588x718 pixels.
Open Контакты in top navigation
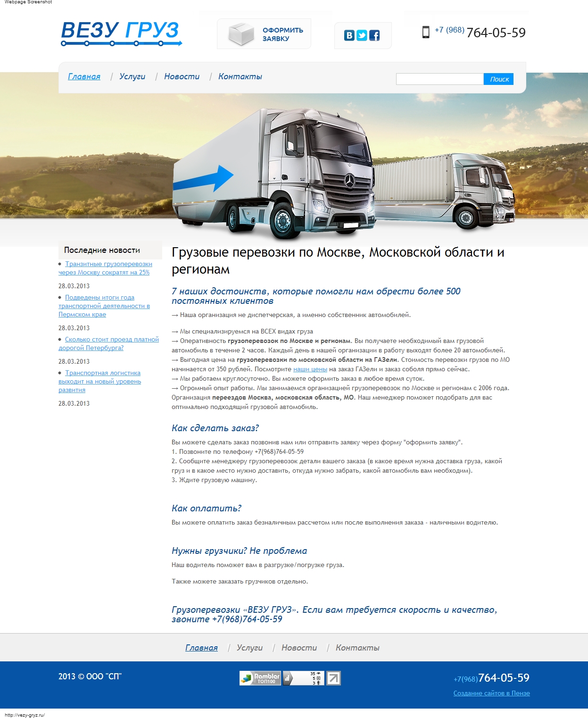pyautogui.click(x=240, y=76)
